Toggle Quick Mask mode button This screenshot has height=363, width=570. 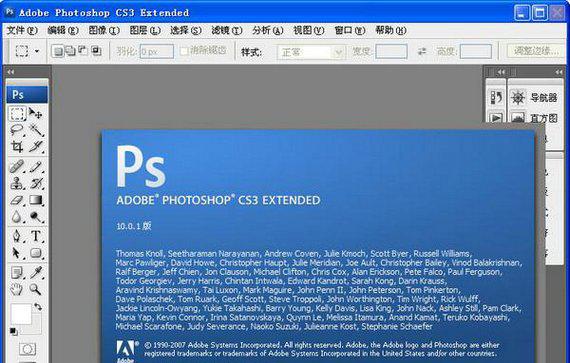(x=27, y=349)
